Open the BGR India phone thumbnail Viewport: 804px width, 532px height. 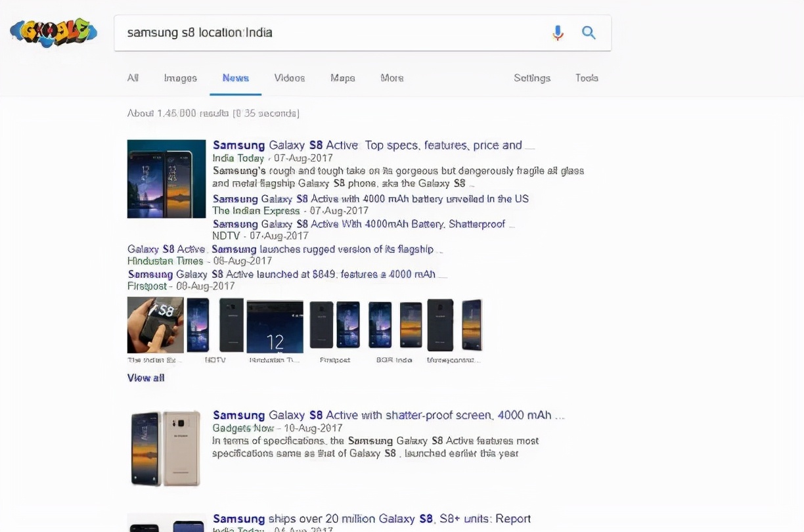(395, 325)
